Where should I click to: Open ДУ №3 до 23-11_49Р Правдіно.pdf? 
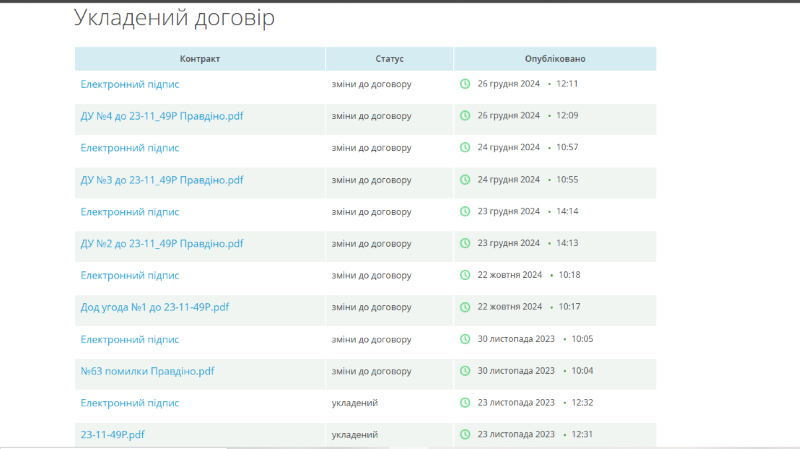click(162, 180)
